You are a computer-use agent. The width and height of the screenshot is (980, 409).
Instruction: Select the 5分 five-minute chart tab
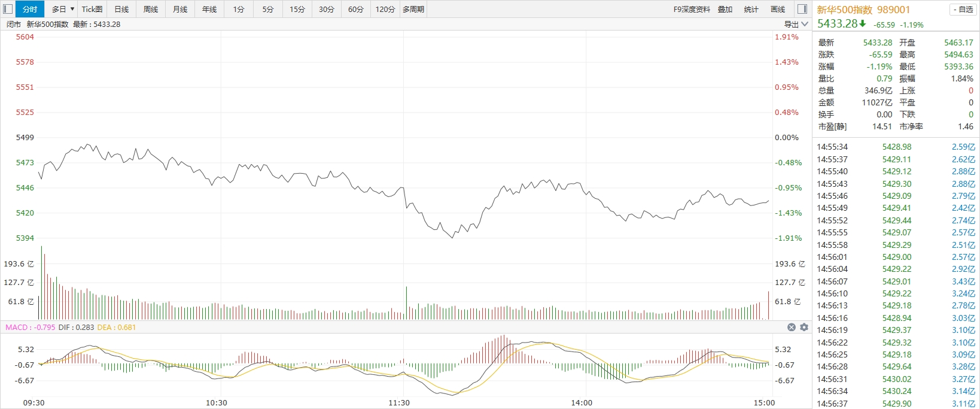click(268, 9)
